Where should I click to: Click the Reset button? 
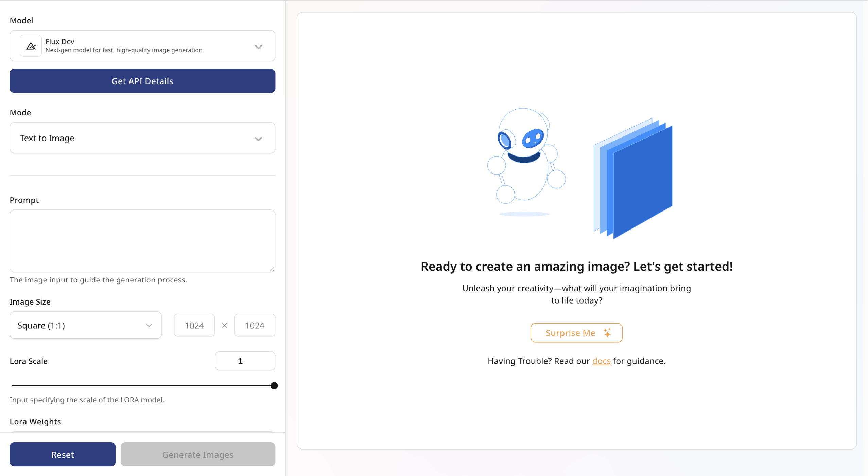pos(63,455)
